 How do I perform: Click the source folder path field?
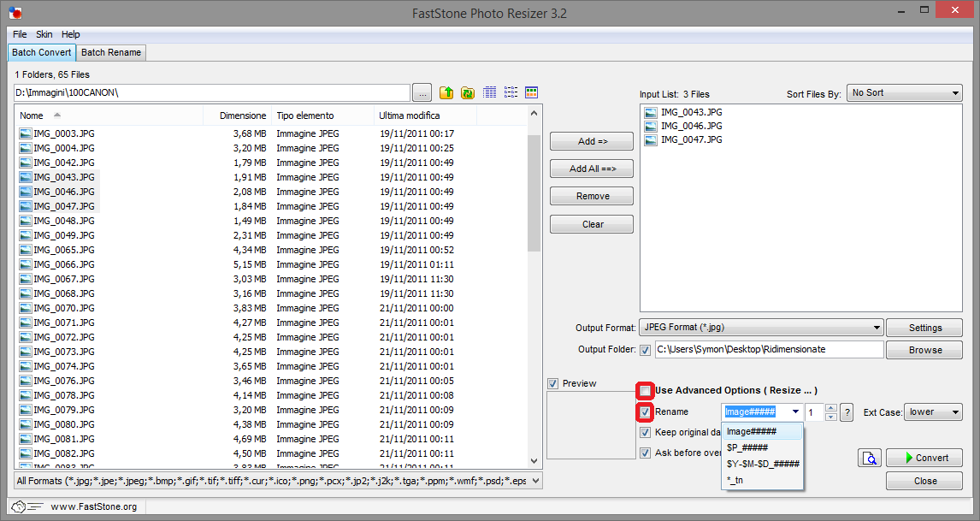[x=212, y=93]
